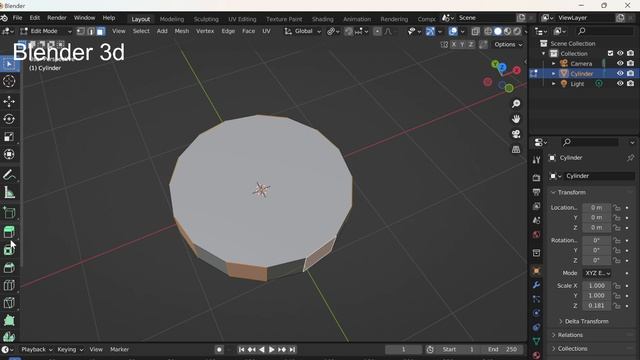Select the Annotate pencil tool
The height and width of the screenshot is (360, 640).
coord(9,175)
